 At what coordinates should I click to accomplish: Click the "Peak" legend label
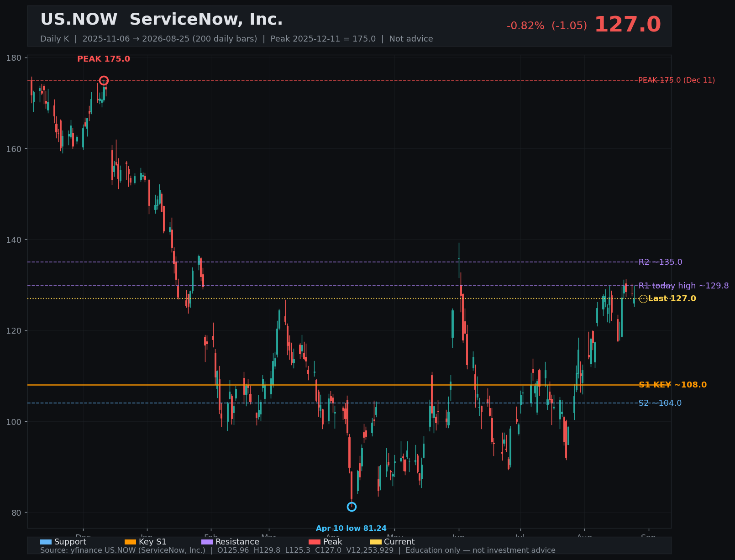(x=333, y=542)
